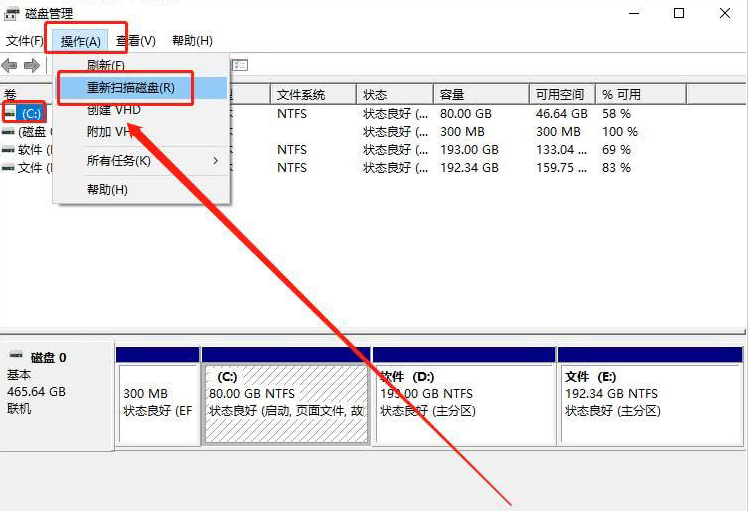The height and width of the screenshot is (511, 748).
Task: Sort by the 卷 column header
Action: pyautogui.click(x=26, y=94)
